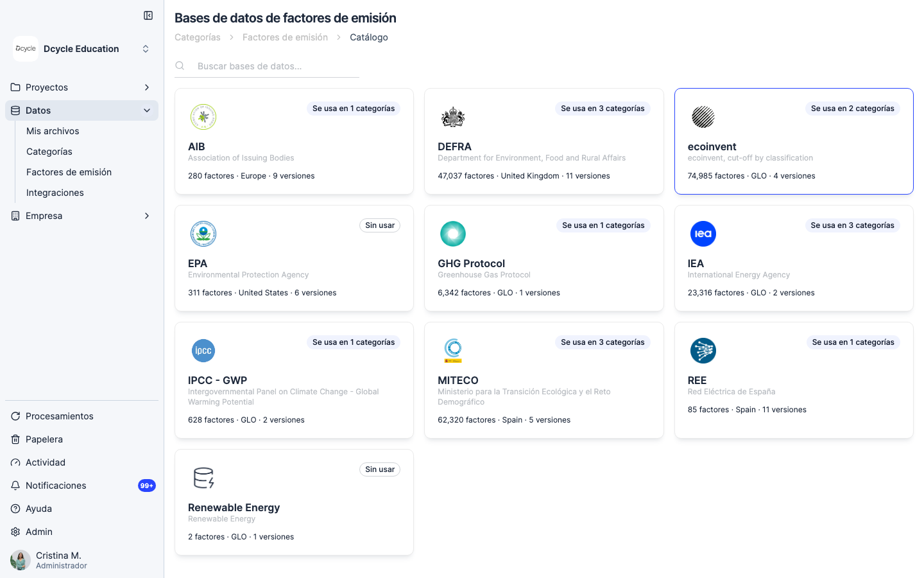Image resolution: width=924 pixels, height=578 pixels.
Task: Click the Datos database icon
Action: click(x=15, y=110)
